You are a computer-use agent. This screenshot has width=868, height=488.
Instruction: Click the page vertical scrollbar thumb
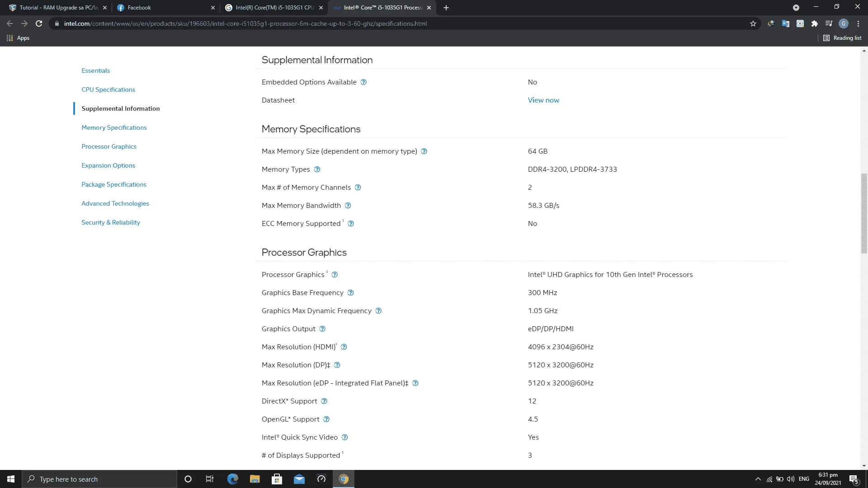[864, 213]
